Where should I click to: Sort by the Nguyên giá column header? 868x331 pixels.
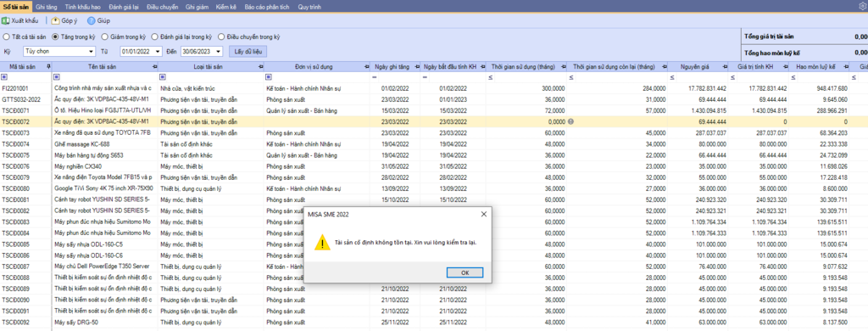tap(696, 66)
